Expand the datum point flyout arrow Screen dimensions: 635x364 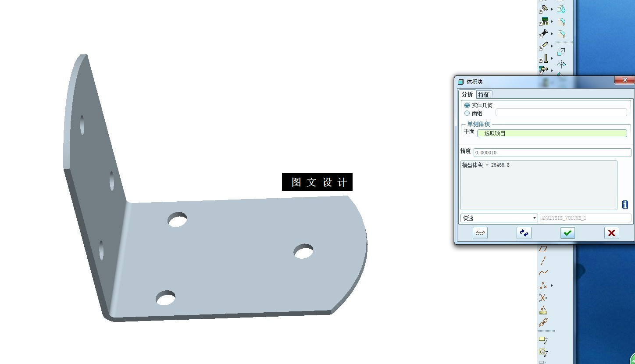552,285
